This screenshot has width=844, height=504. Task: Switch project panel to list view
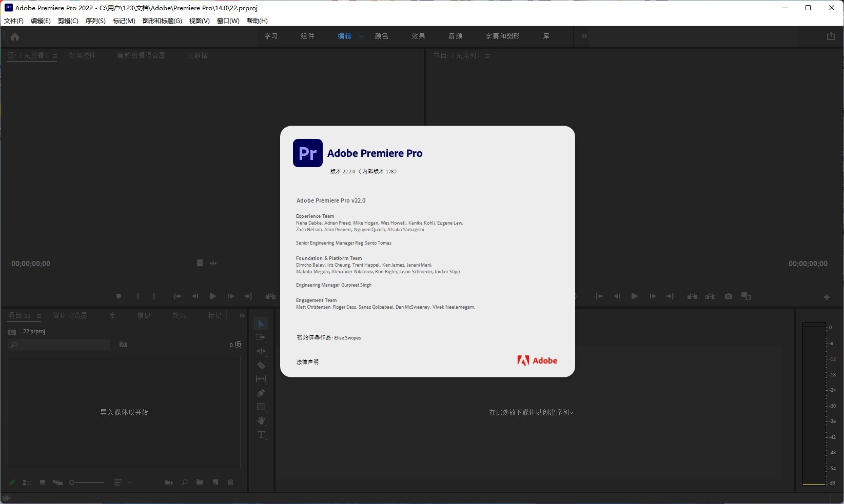(x=27, y=482)
